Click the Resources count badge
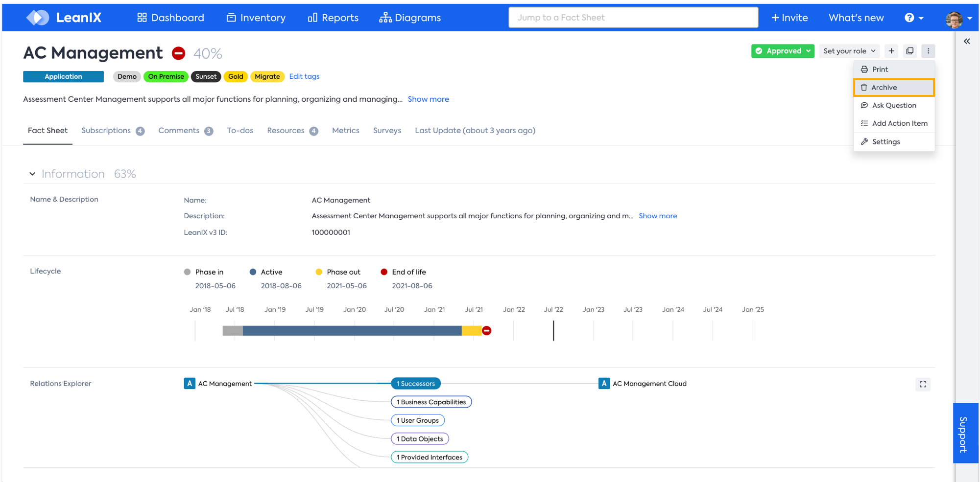 314,131
